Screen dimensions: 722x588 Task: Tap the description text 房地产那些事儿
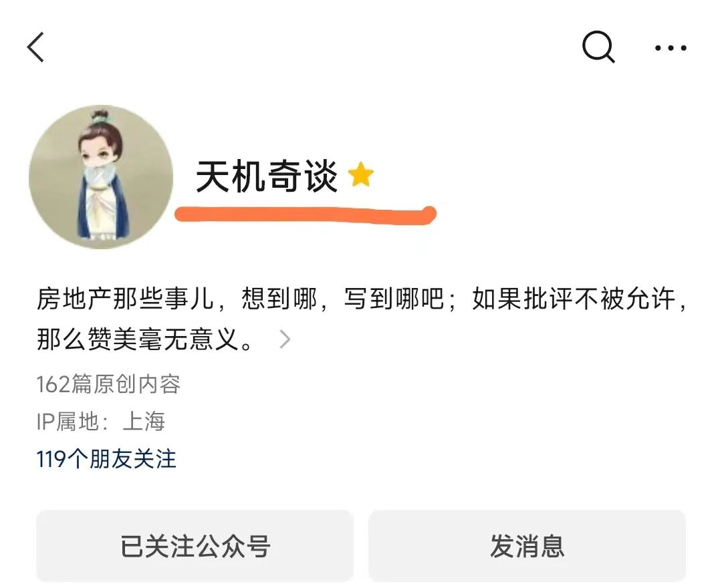[125, 299]
